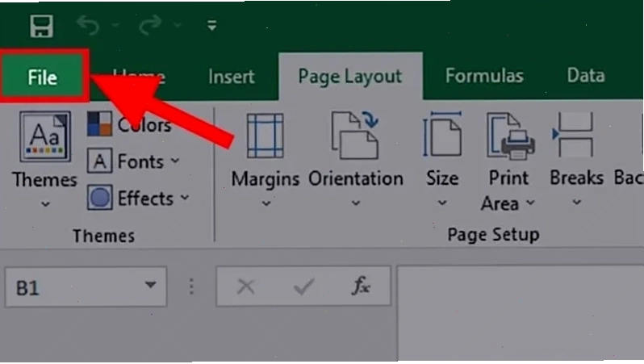Screen dimensions: 644x364
Task: Click the Fonts text label
Action: (140, 161)
